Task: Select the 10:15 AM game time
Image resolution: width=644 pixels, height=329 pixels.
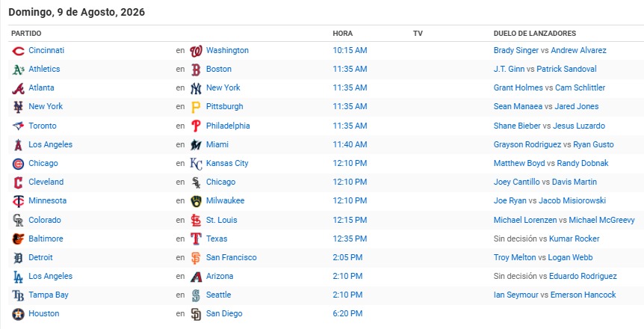Action: tap(350, 50)
